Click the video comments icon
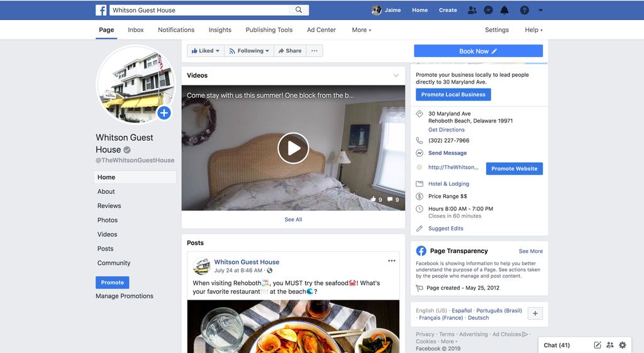 (390, 199)
